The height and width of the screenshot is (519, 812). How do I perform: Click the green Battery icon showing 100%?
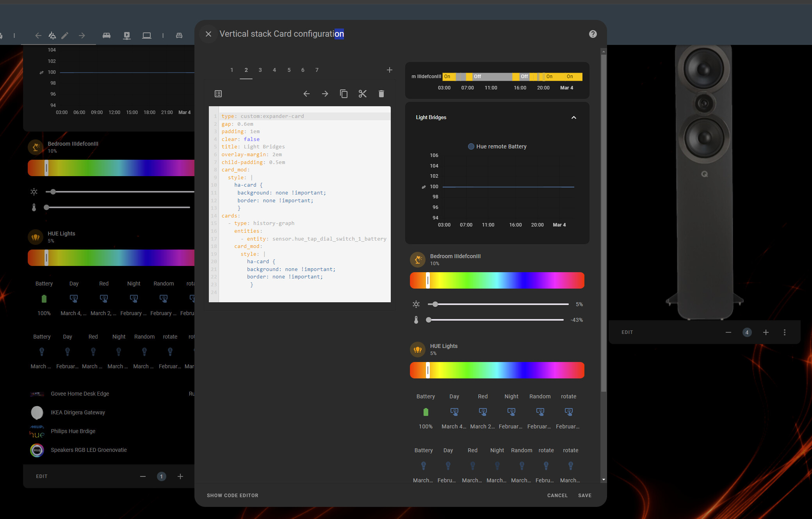pyautogui.click(x=425, y=412)
